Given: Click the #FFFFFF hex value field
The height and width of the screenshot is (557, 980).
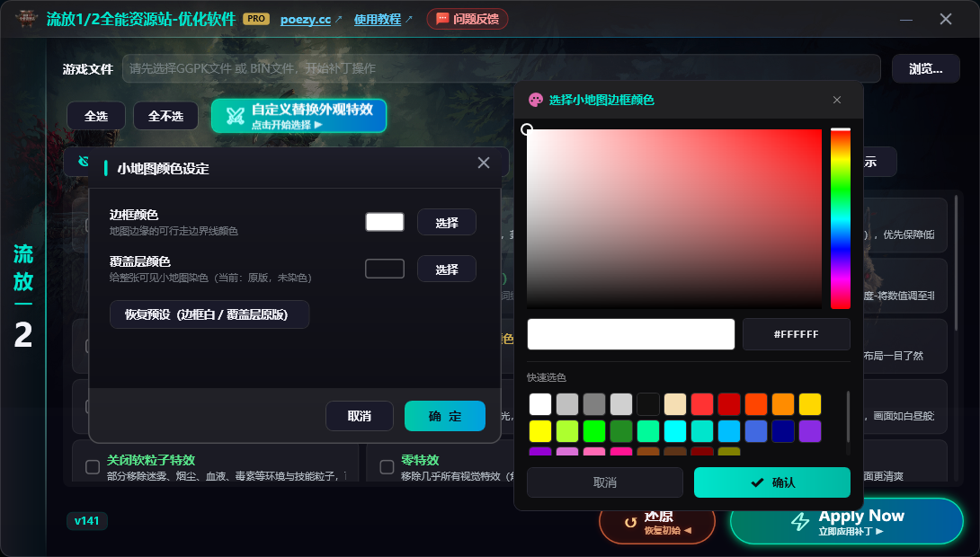Looking at the screenshot, I should [x=797, y=334].
